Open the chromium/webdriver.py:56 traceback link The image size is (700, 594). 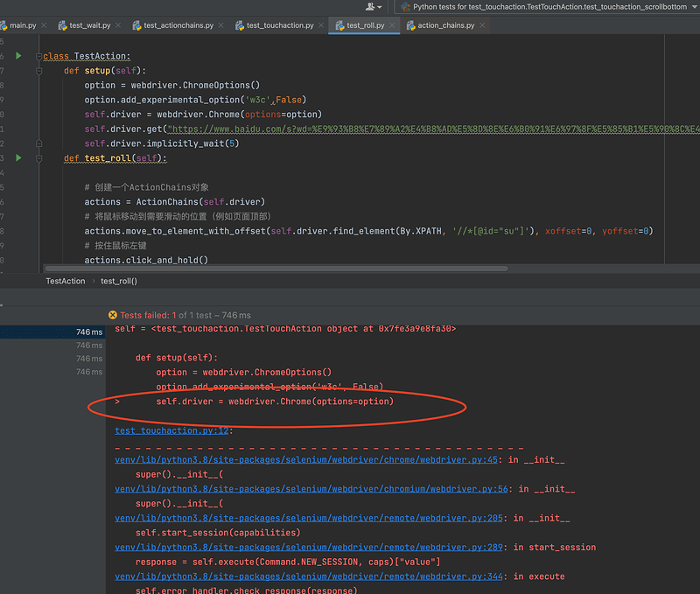coord(311,489)
